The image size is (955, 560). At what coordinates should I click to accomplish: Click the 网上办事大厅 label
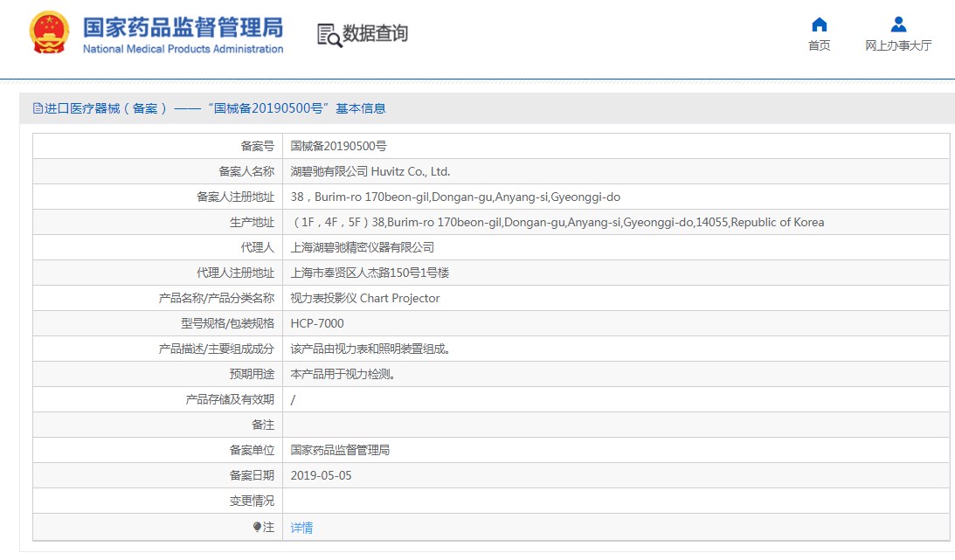tap(898, 45)
